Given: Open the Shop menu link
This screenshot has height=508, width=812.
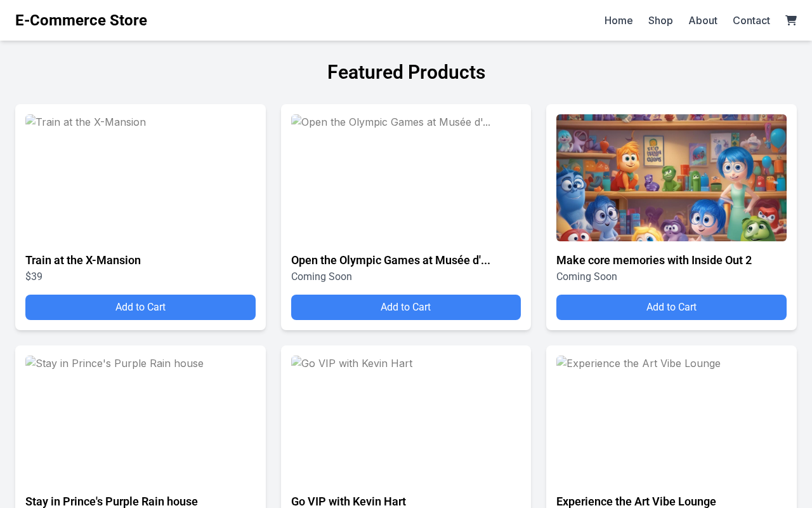Looking at the screenshot, I should tap(660, 20).
